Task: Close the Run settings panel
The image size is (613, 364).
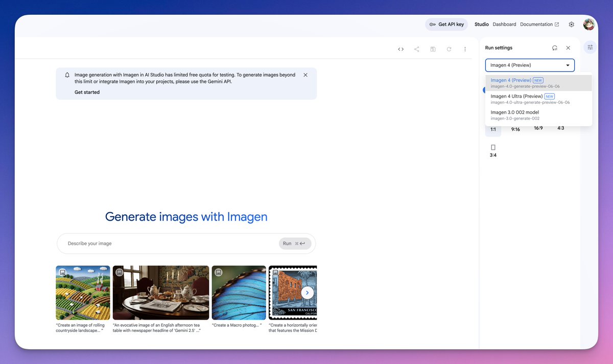Action: tap(568, 48)
